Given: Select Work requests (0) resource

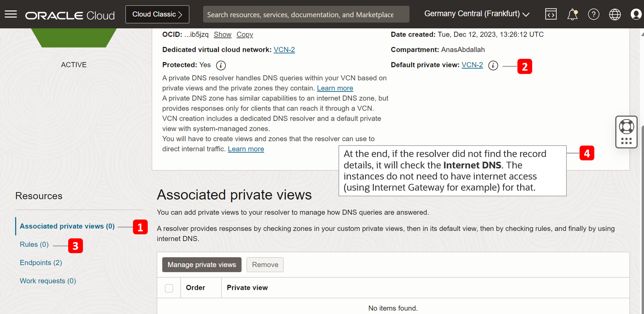Looking at the screenshot, I should pyautogui.click(x=48, y=281).
